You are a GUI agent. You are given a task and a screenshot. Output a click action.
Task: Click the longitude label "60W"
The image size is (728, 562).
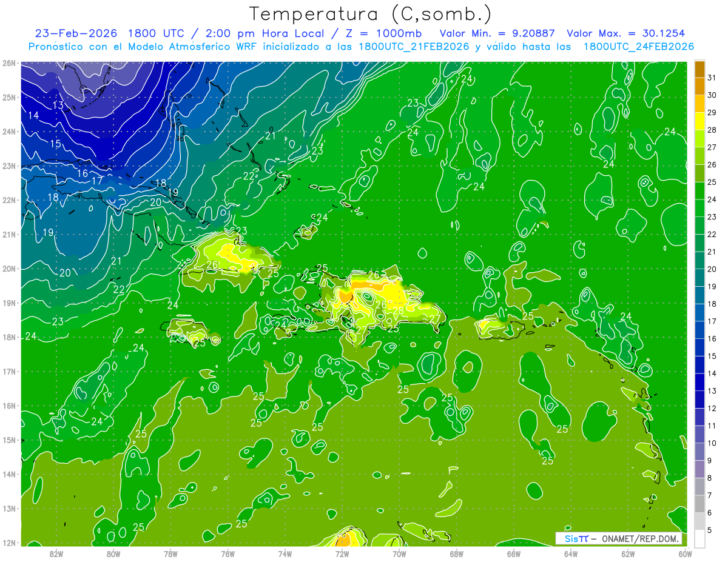(686, 554)
